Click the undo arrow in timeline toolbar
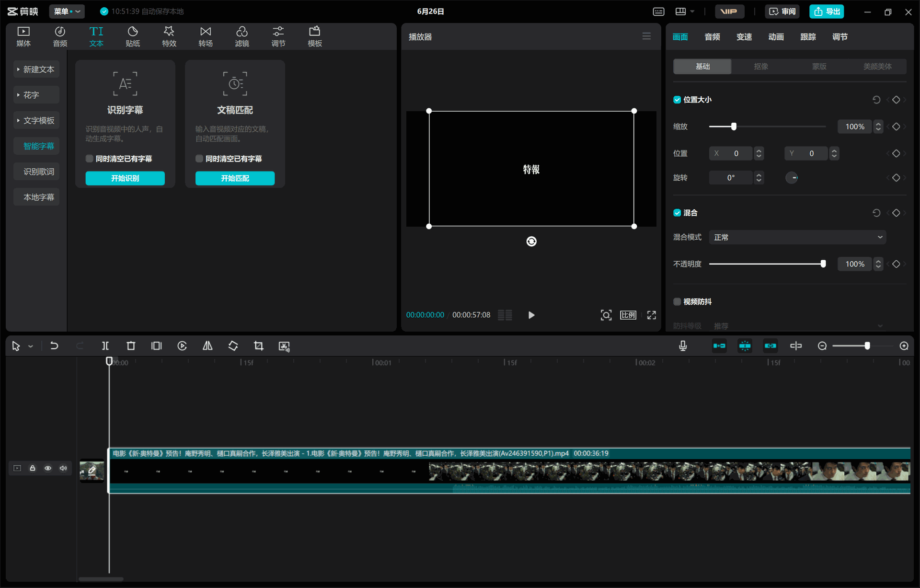 pyautogui.click(x=54, y=346)
